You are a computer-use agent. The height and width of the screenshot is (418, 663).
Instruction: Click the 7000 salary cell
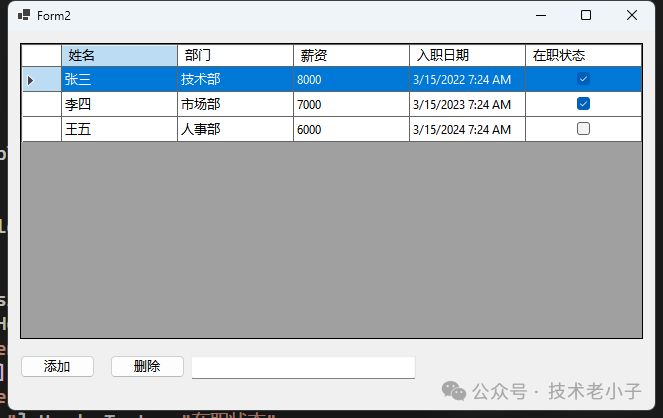point(351,104)
